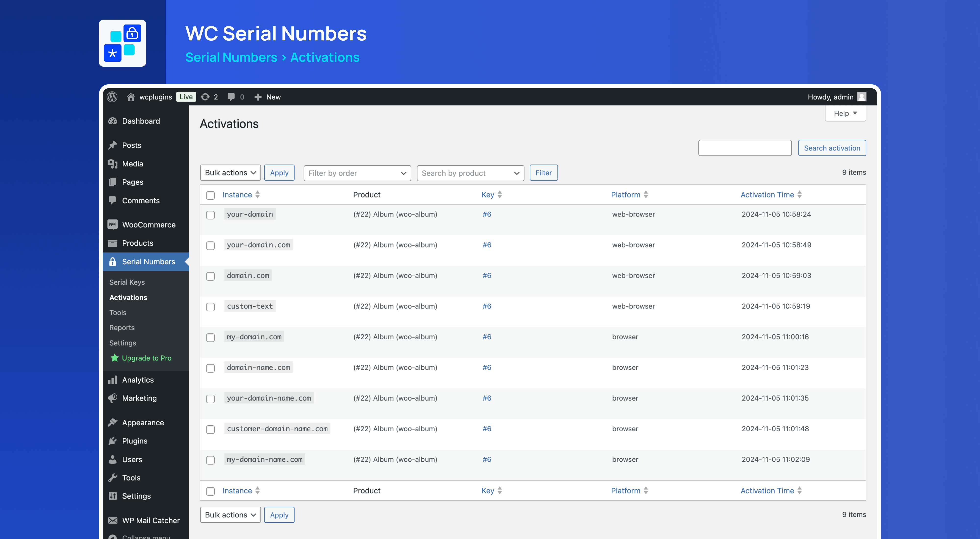Tick the custom-text row checkbox
The height and width of the screenshot is (539, 980).
pyautogui.click(x=210, y=307)
